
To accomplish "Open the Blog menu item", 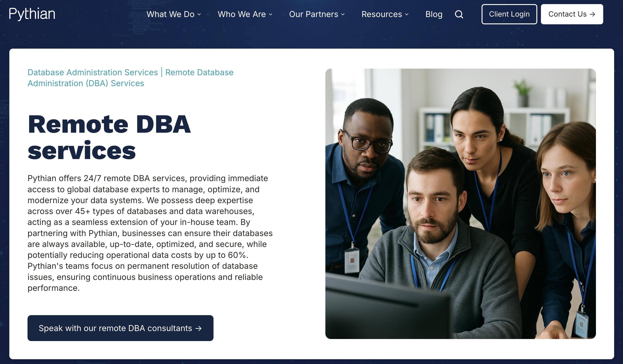I will (x=434, y=14).
